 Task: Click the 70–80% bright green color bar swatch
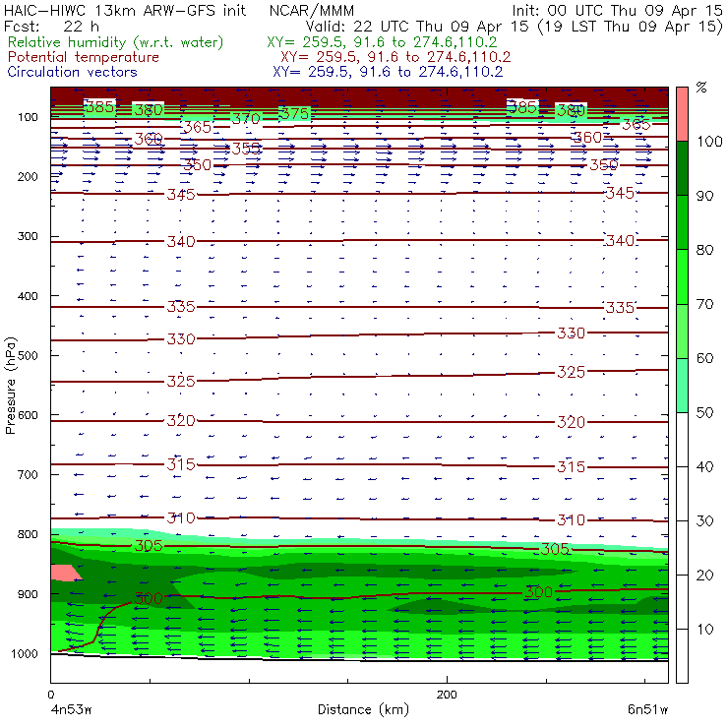[x=682, y=276]
